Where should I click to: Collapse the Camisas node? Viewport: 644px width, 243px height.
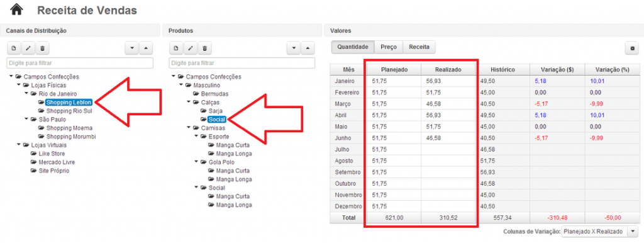(x=188, y=128)
